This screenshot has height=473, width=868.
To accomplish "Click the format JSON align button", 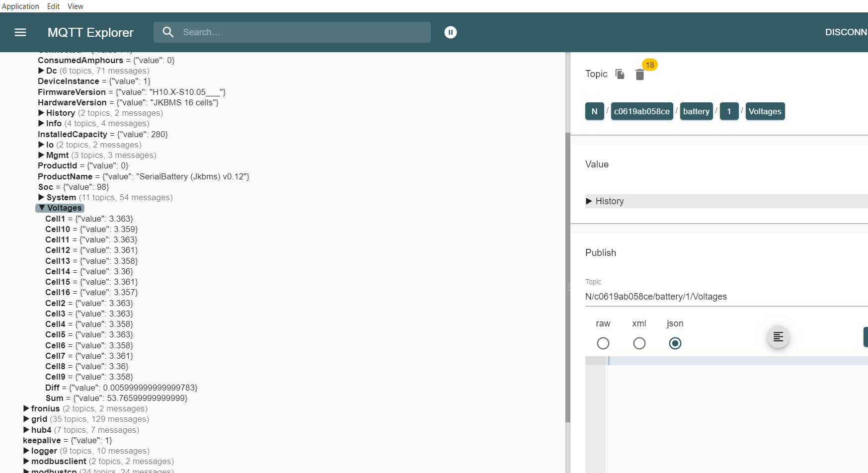I will pos(778,337).
